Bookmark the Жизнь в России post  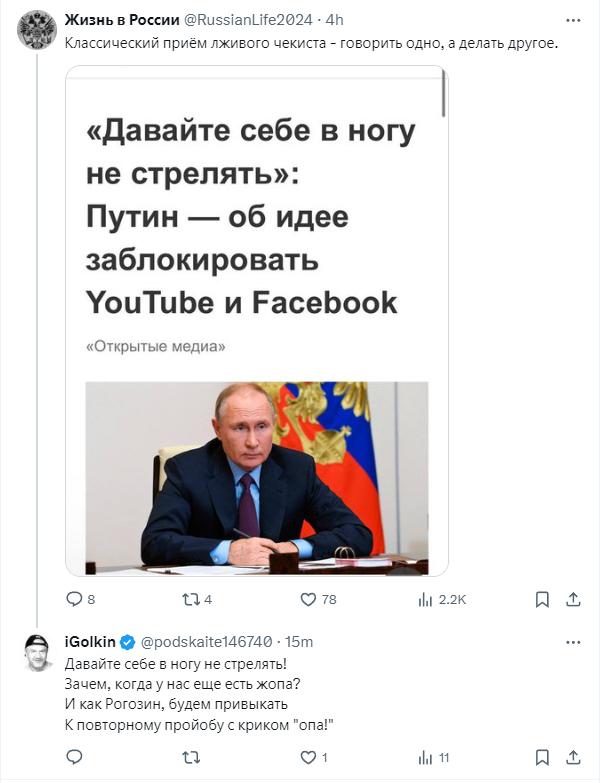542,599
